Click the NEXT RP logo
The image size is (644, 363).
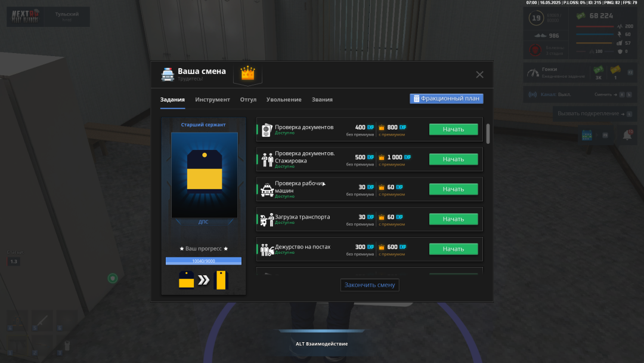tap(26, 16)
